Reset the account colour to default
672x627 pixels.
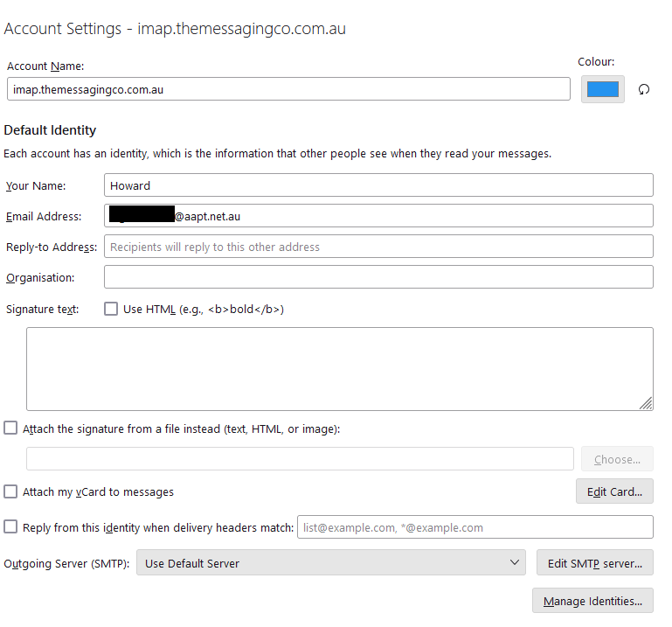pyautogui.click(x=644, y=89)
